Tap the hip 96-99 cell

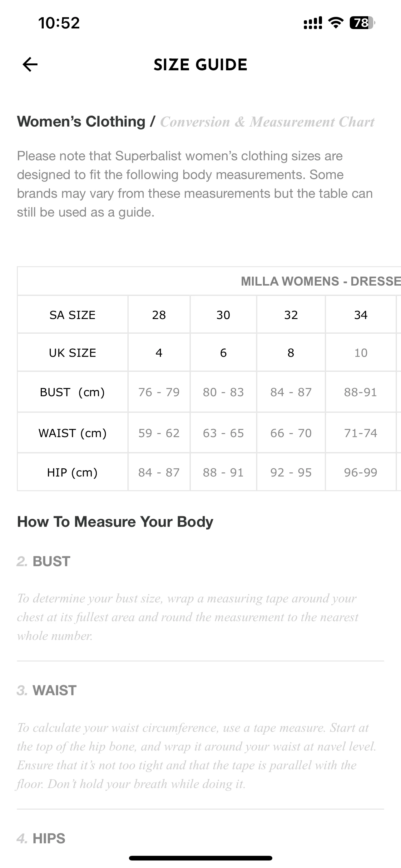[x=361, y=472]
